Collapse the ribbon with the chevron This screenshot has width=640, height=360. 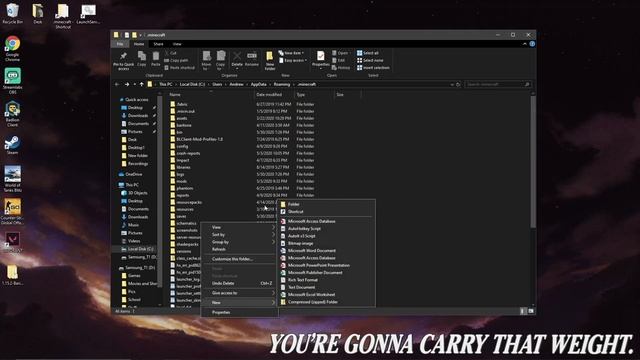524,44
